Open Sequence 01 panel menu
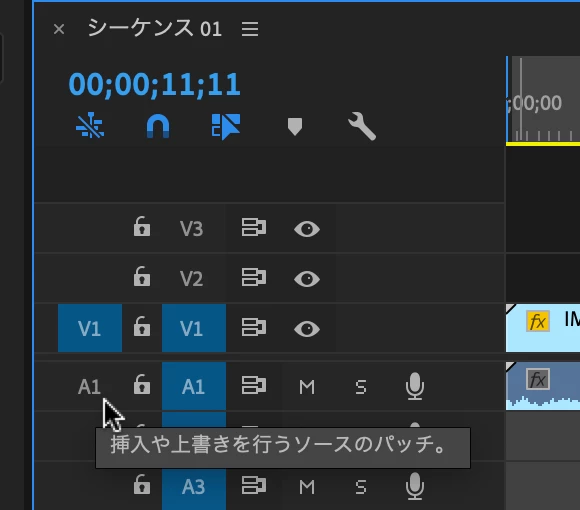 click(250, 29)
